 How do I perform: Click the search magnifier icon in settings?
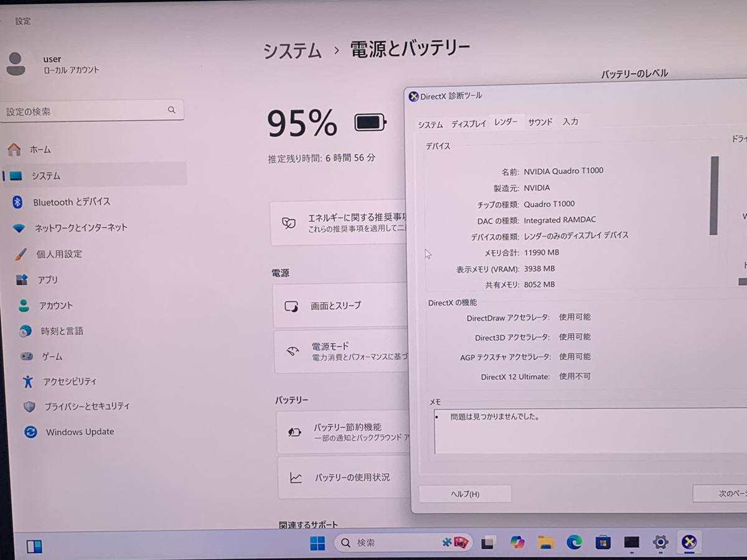[172, 110]
